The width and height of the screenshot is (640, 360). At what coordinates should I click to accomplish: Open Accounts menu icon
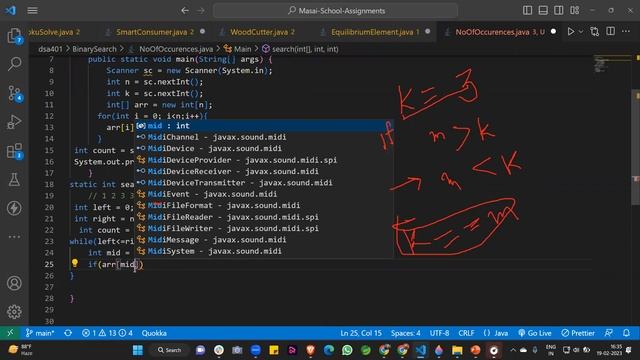(14, 283)
